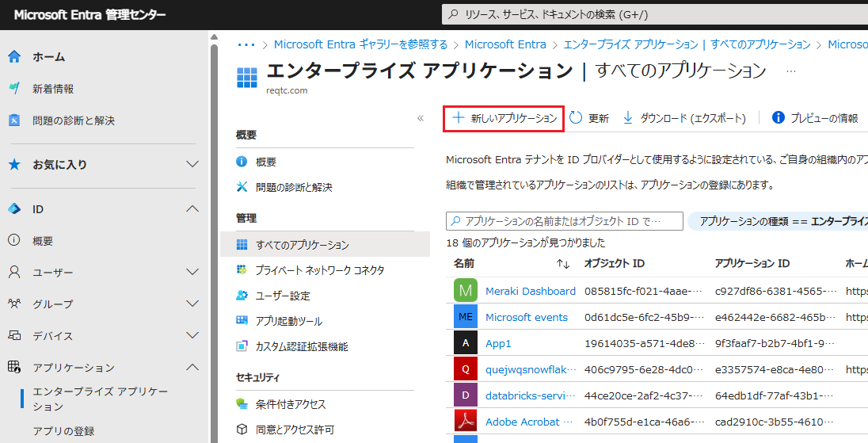
Task: Click the オブジェクト ID column header
Action: pos(615,264)
